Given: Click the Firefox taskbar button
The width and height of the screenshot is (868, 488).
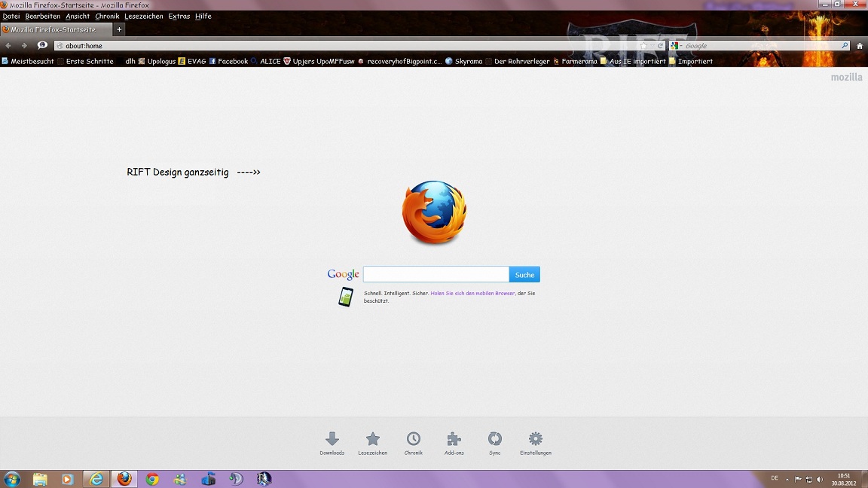Looking at the screenshot, I should click(124, 479).
